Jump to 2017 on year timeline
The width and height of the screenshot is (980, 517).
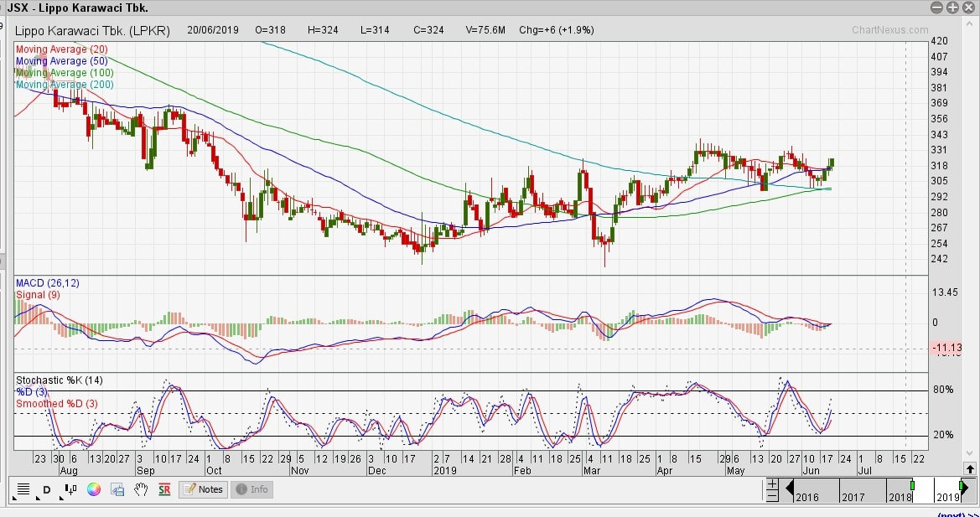(x=853, y=497)
